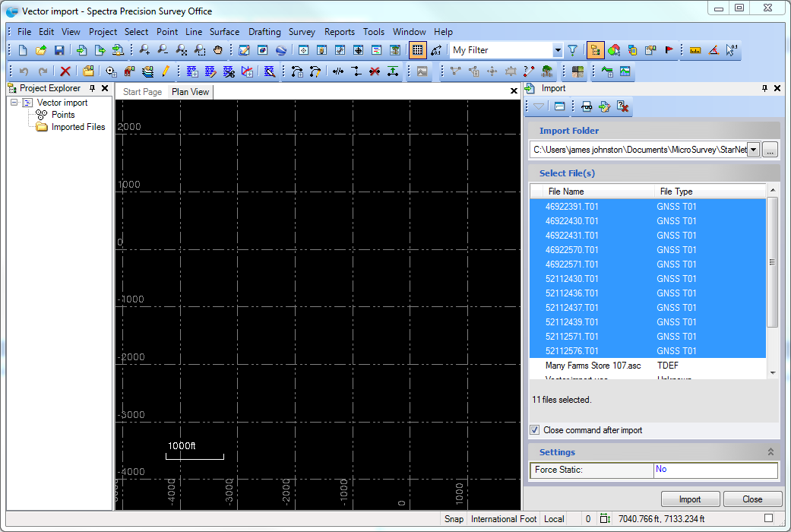The height and width of the screenshot is (532, 791).
Task: Collapse the Vector import tree node
Action: (14, 103)
